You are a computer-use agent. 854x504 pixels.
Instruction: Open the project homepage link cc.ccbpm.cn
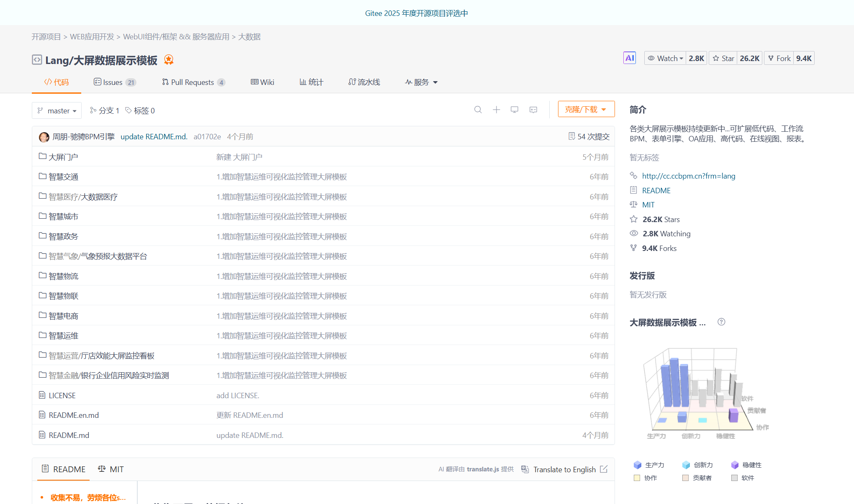[x=689, y=176]
